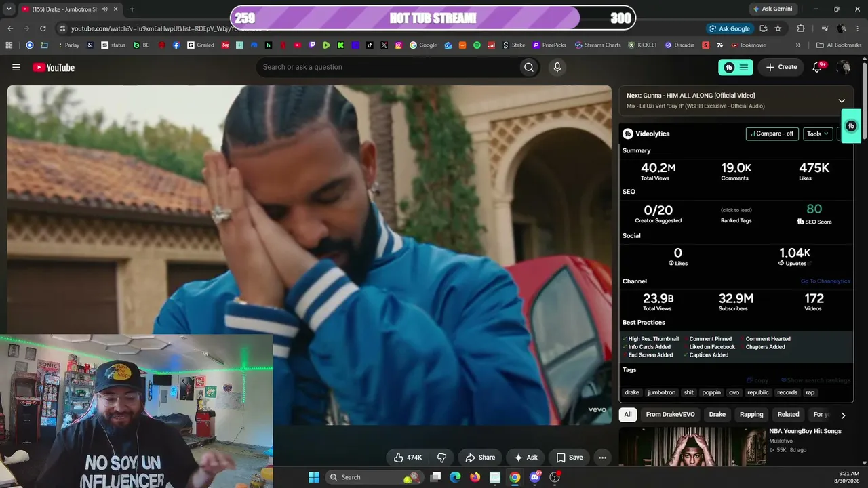Click the YouTube search magnifier button
Image resolution: width=868 pixels, height=488 pixels.
[x=529, y=67]
